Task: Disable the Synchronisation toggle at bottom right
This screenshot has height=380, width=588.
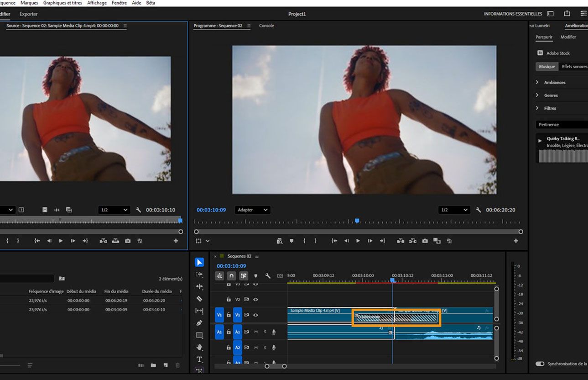Action: (x=540, y=364)
